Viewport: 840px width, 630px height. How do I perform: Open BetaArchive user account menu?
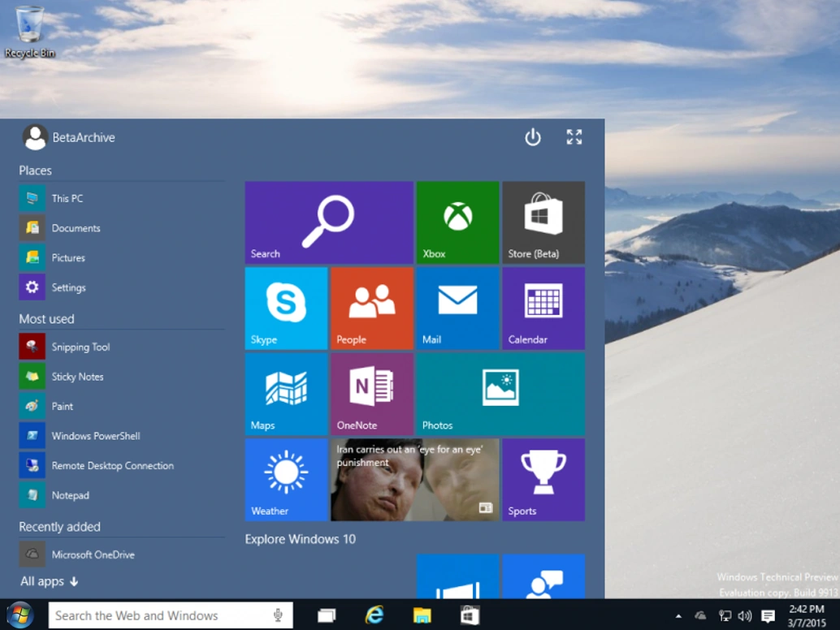click(x=68, y=137)
